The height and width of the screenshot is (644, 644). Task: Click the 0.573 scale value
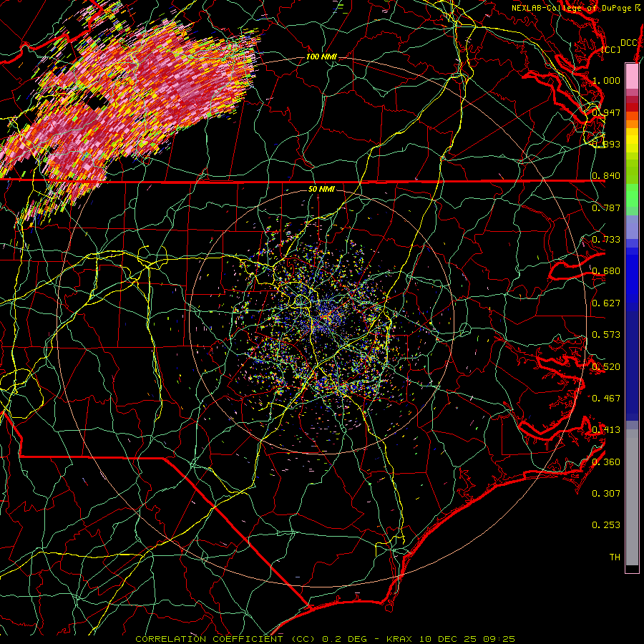[606, 335]
